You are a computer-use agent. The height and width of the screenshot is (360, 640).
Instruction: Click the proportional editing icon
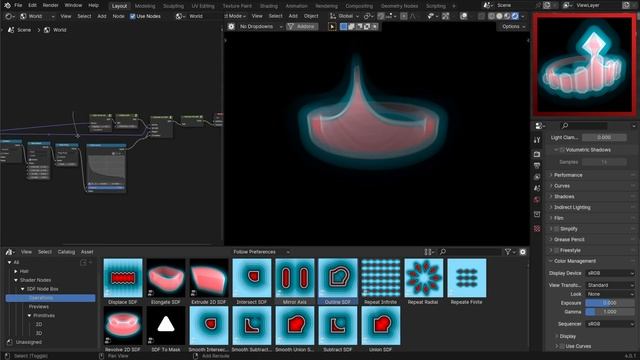pyautogui.click(x=404, y=16)
